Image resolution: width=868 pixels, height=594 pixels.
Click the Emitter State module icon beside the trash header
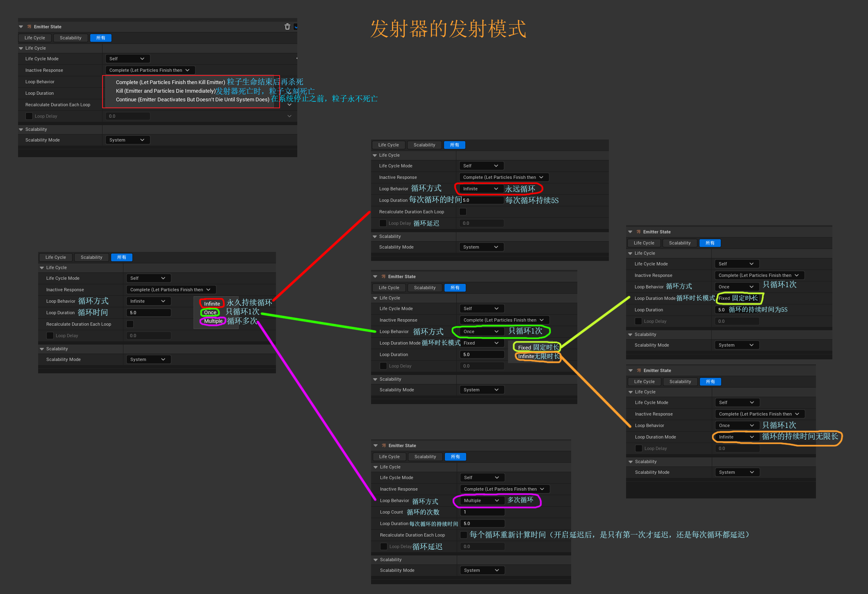point(29,27)
